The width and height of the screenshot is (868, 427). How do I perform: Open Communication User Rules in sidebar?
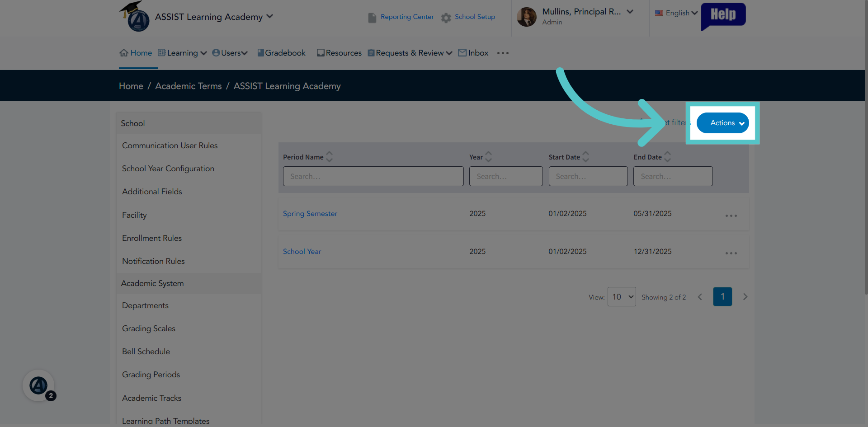coord(170,145)
